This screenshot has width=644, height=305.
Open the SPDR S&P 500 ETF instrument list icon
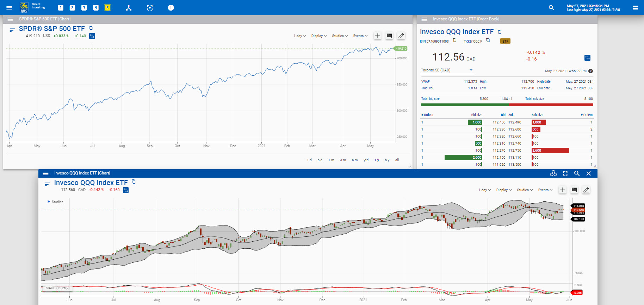[x=12, y=30]
